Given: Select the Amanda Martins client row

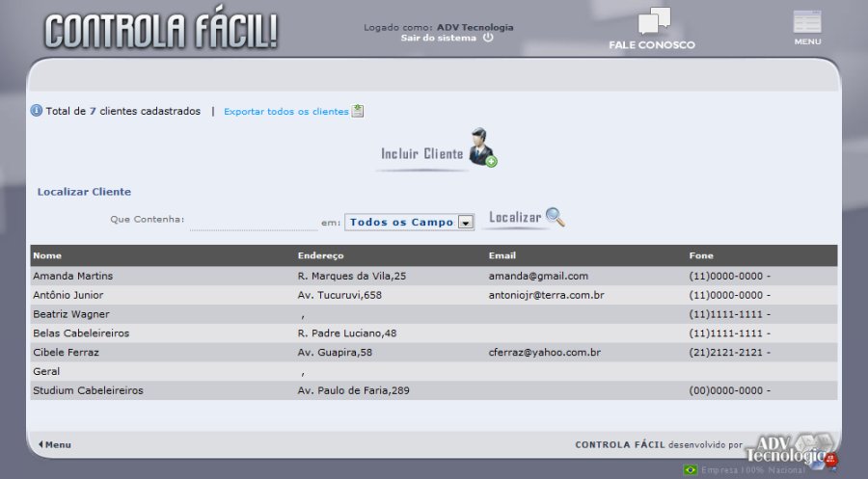Looking at the screenshot, I should click(x=73, y=276).
